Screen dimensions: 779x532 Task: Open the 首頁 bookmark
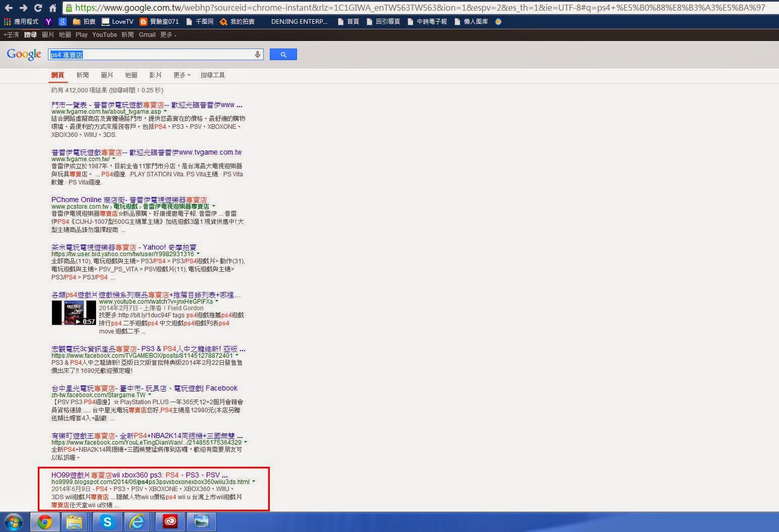[x=348, y=22]
